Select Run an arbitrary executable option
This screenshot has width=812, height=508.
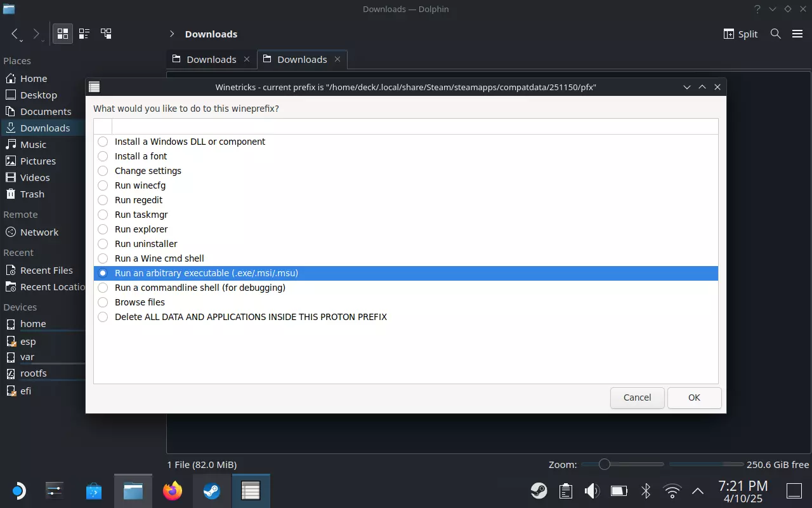coord(406,273)
